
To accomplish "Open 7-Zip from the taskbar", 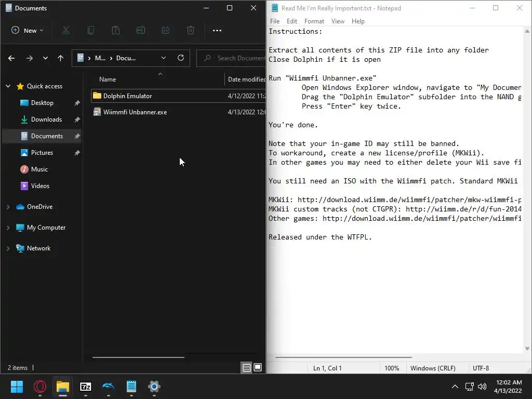I will tap(86, 387).
